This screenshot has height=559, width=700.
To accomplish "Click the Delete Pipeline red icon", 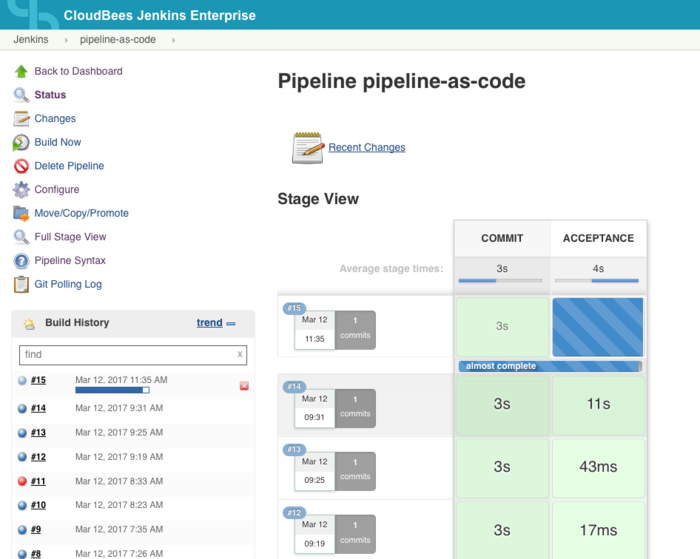I will pos(21,166).
